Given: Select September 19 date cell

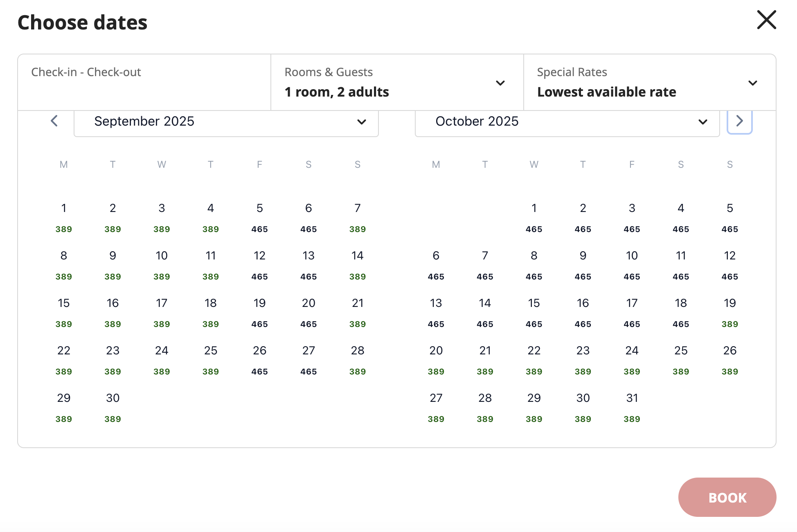Looking at the screenshot, I should pos(260,313).
